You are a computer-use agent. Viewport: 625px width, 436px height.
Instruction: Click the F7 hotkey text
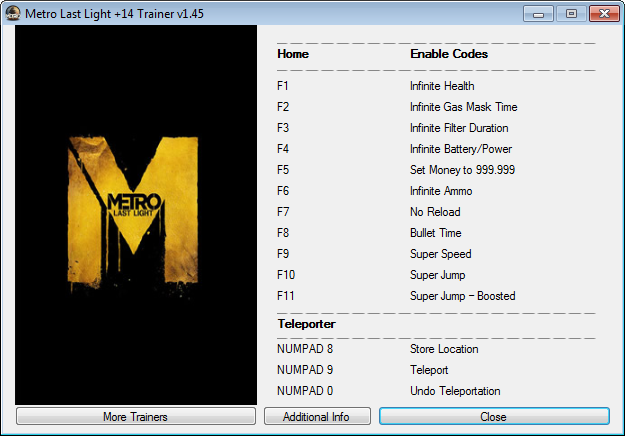pos(283,212)
